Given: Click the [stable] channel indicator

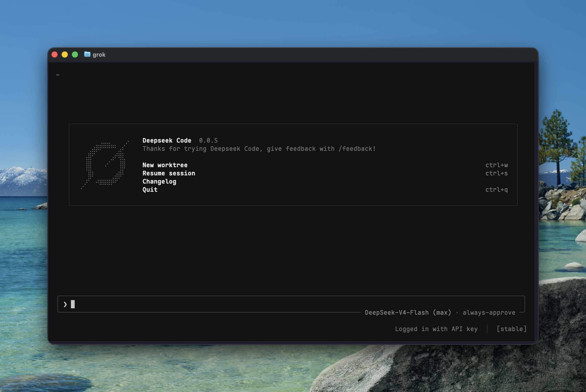Looking at the screenshot, I should pos(512,329).
